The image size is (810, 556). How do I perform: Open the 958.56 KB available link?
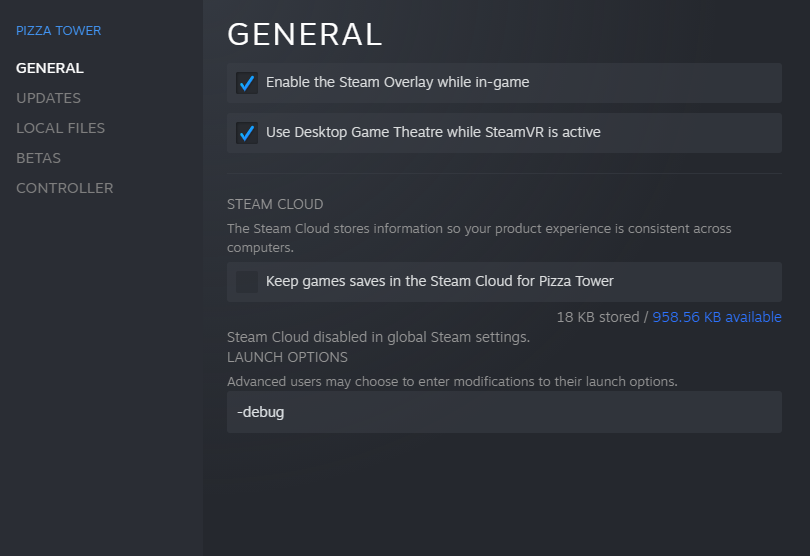coord(717,317)
